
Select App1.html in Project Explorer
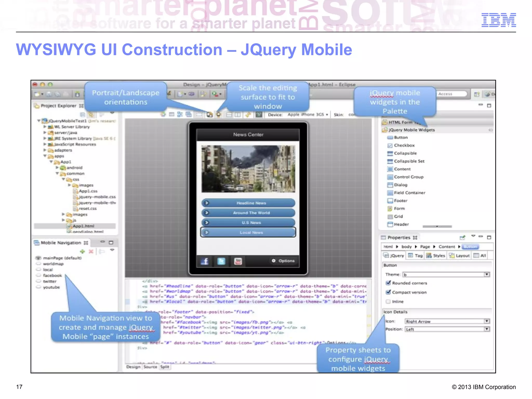(x=83, y=226)
